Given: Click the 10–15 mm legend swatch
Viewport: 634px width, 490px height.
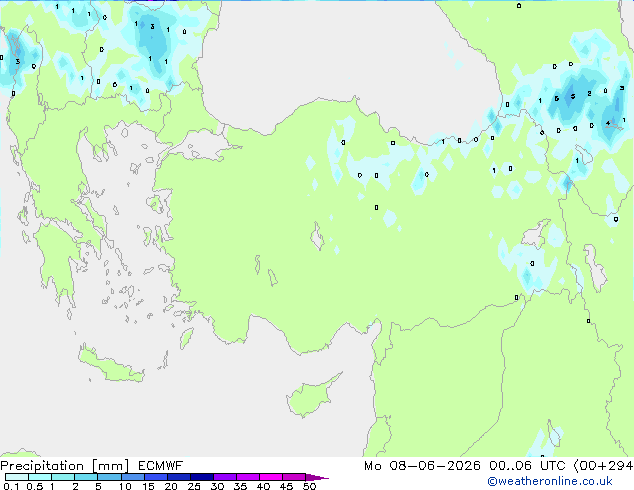Looking at the screenshot, I should click(132, 477).
